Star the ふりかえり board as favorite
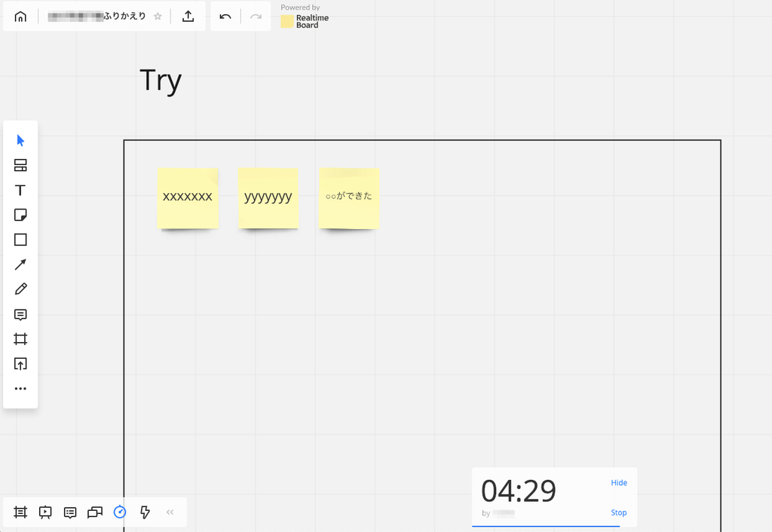Screen dimensions: 772x532 [158, 17]
